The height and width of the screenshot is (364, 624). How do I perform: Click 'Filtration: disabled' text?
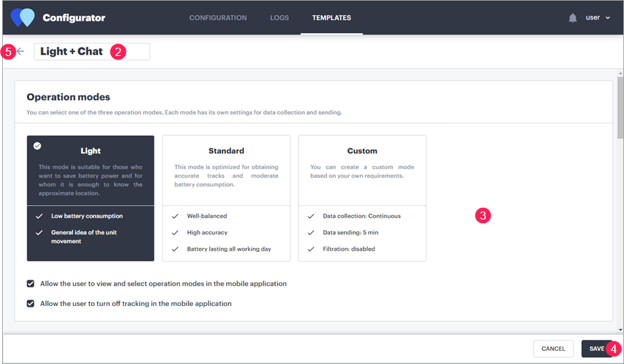click(x=349, y=249)
